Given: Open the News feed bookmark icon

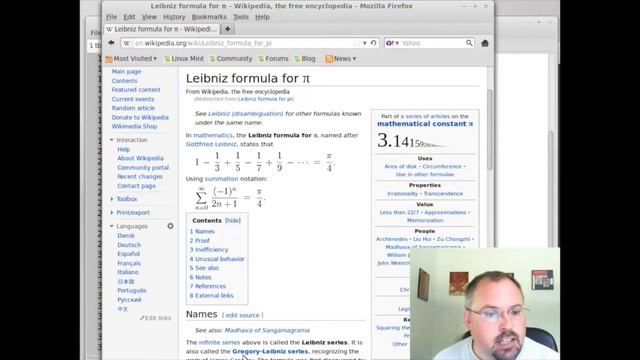Looking at the screenshot, I should pyautogui.click(x=329, y=59).
